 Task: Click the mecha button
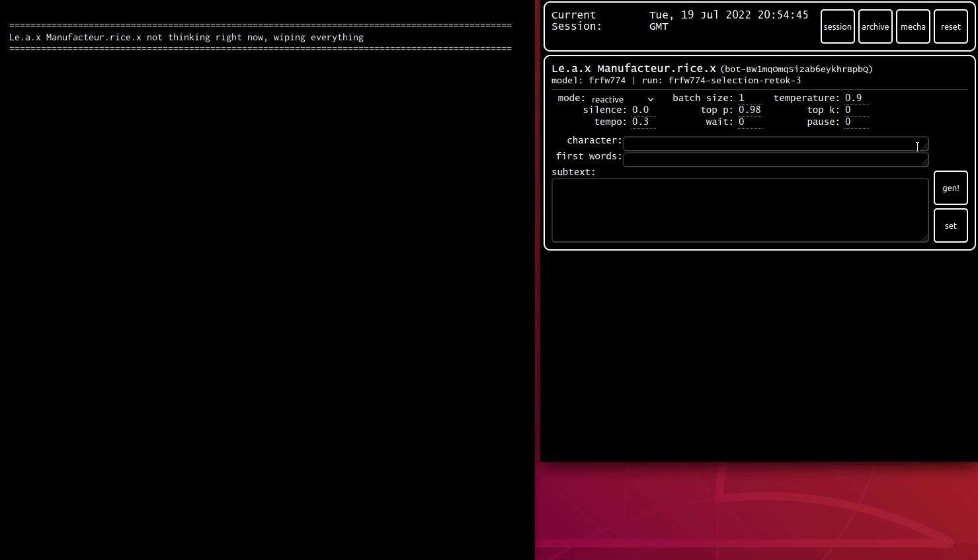[913, 26]
